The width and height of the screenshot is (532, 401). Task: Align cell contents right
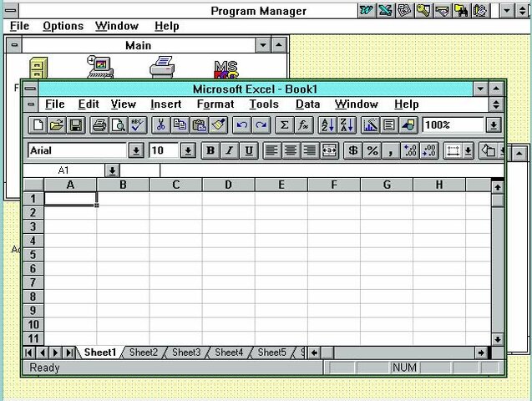pos(309,150)
